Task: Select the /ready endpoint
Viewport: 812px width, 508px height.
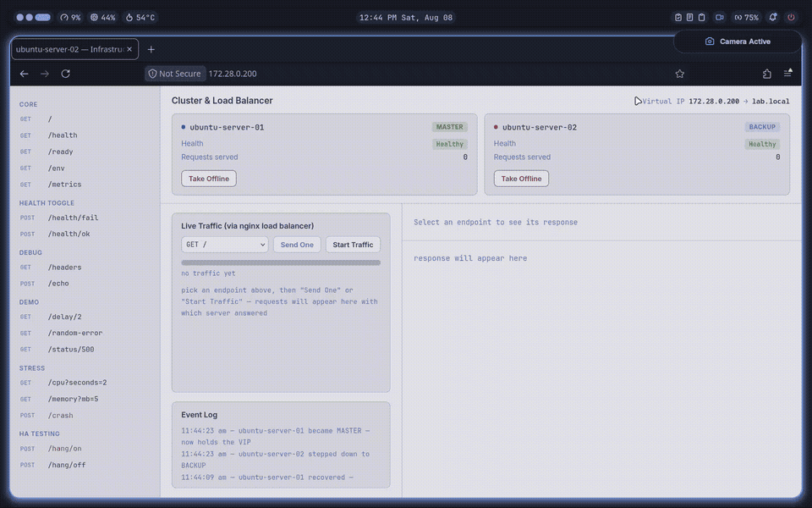Action: point(85,152)
